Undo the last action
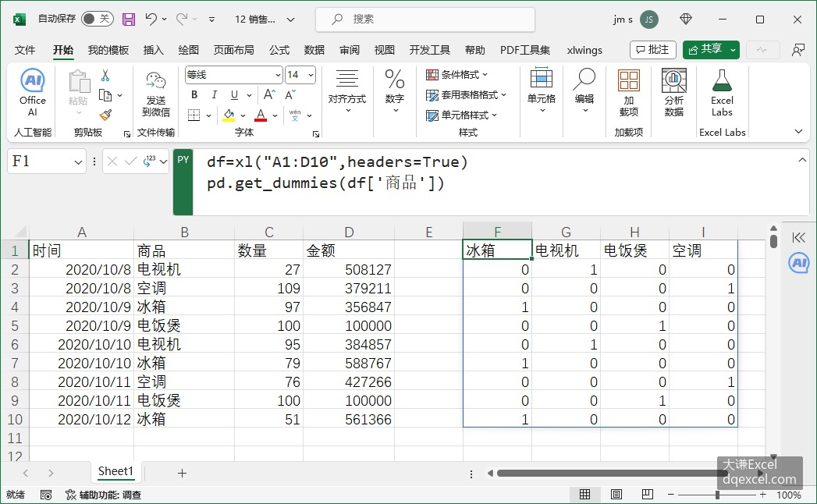The image size is (817, 504). tap(151, 20)
